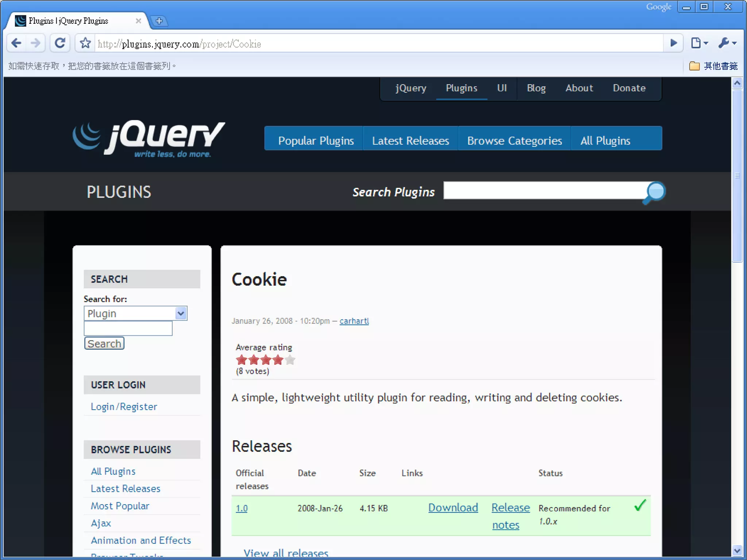Image resolution: width=747 pixels, height=560 pixels.
Task: Bookmark this page with the star icon
Action: [x=85, y=43]
